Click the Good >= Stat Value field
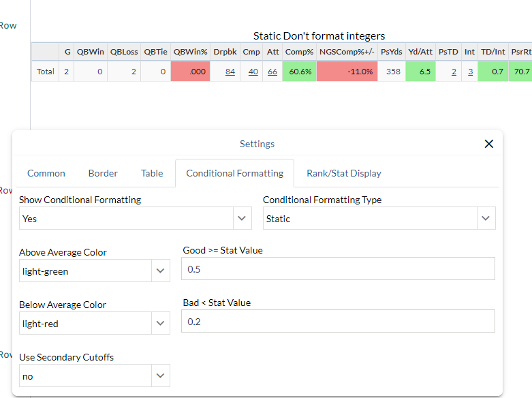The image size is (532, 398). click(338, 269)
